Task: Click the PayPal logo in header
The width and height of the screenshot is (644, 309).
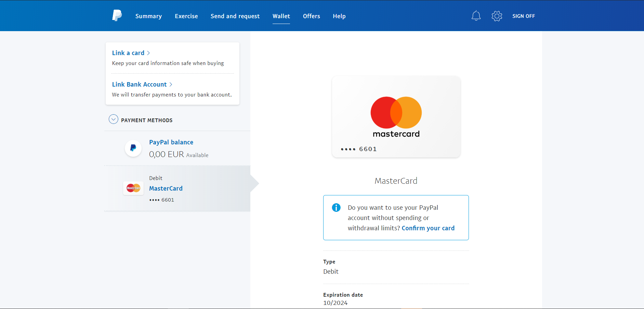Action: click(x=117, y=16)
